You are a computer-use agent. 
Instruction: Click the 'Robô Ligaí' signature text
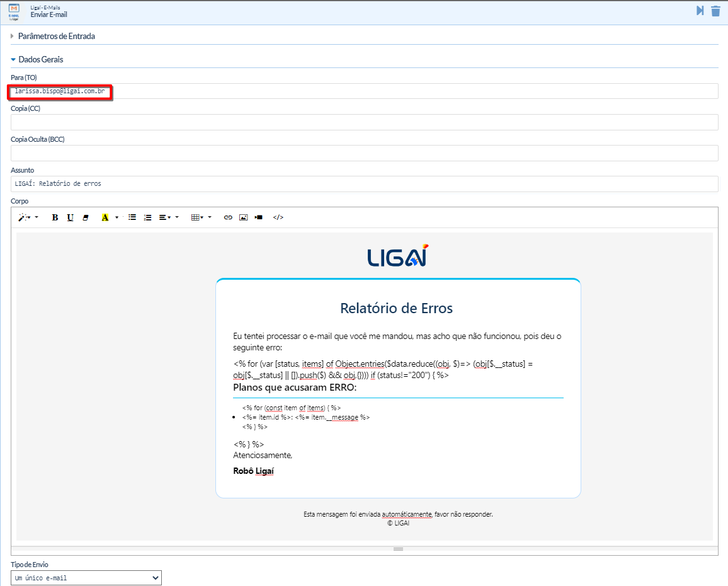[254, 471]
